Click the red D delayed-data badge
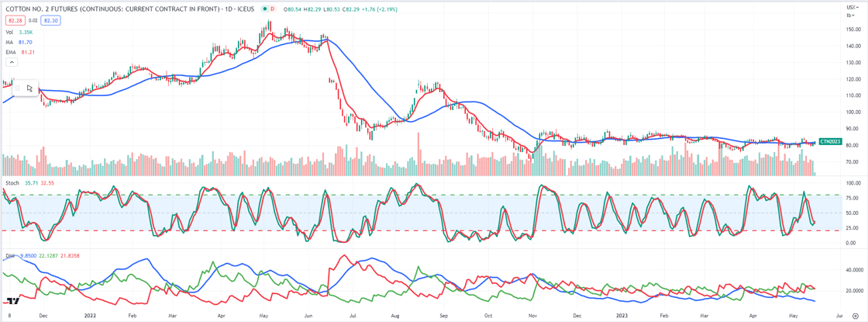 point(272,9)
